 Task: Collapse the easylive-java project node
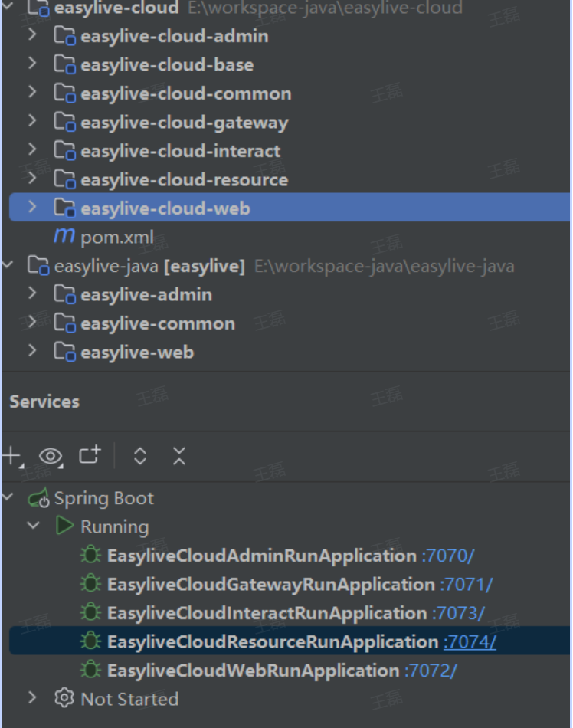tap(9, 266)
